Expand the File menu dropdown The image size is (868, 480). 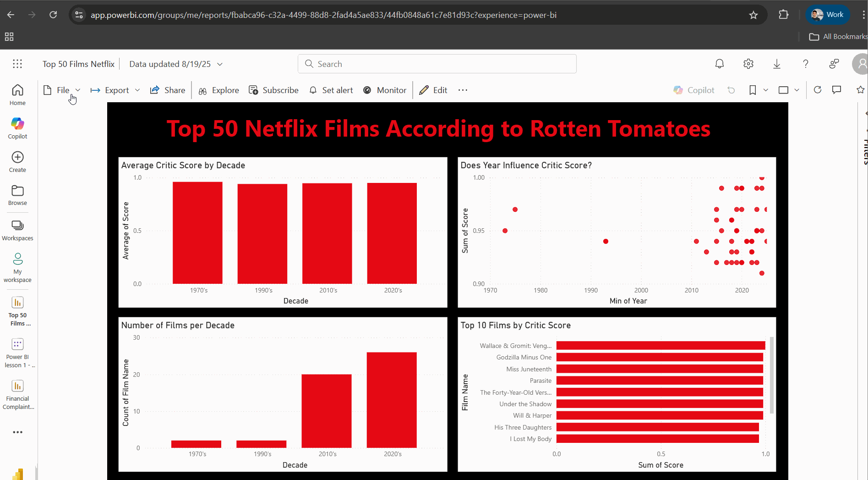pyautogui.click(x=78, y=90)
